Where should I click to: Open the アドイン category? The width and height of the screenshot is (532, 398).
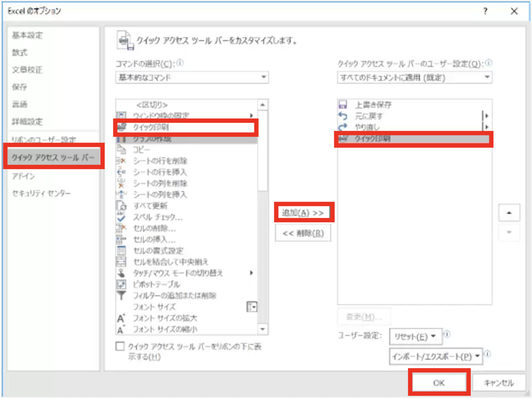point(23,176)
